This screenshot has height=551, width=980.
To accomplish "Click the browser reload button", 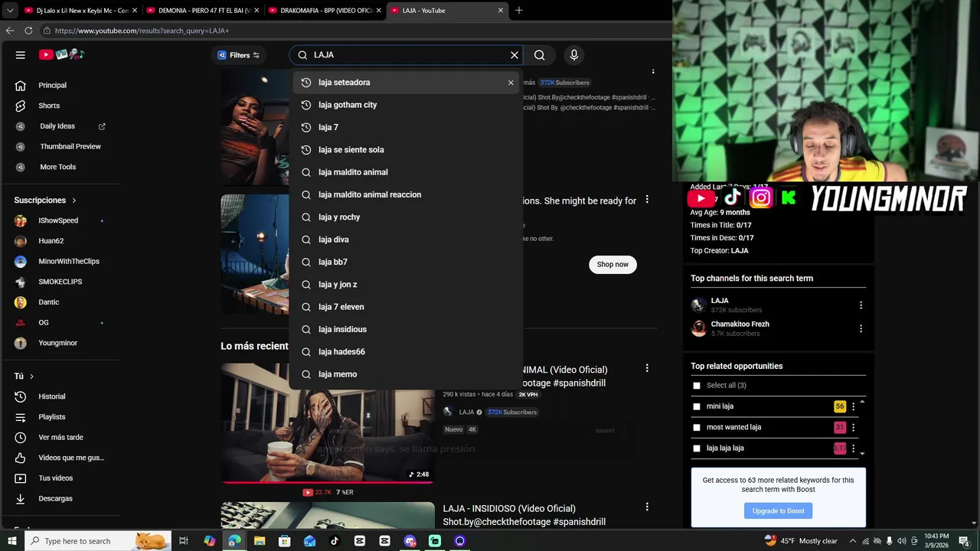I will point(28,31).
